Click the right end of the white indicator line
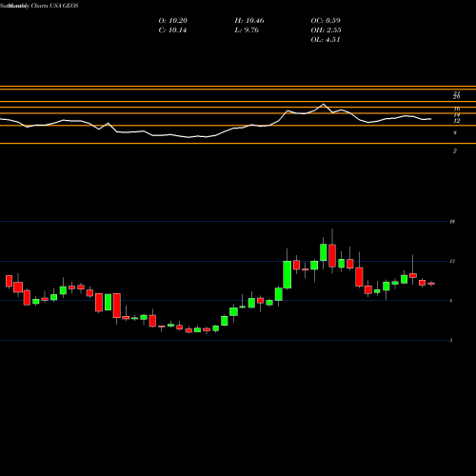476x476 pixels. tap(431, 119)
